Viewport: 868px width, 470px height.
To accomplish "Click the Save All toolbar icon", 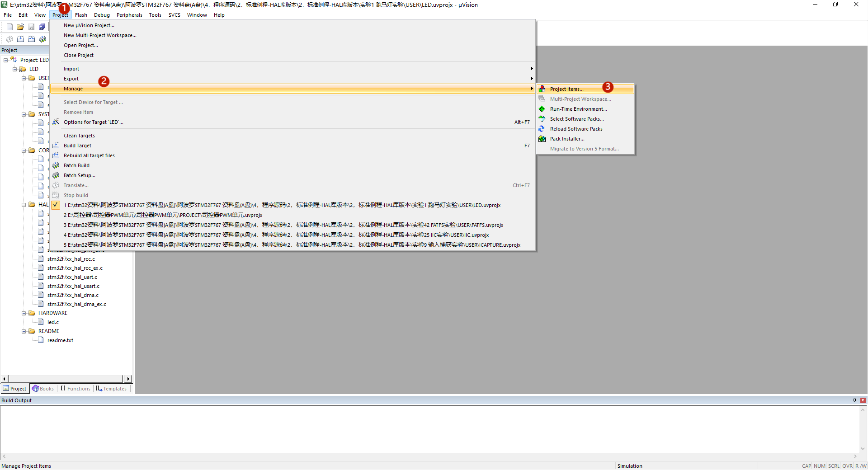I will pyautogui.click(x=42, y=27).
